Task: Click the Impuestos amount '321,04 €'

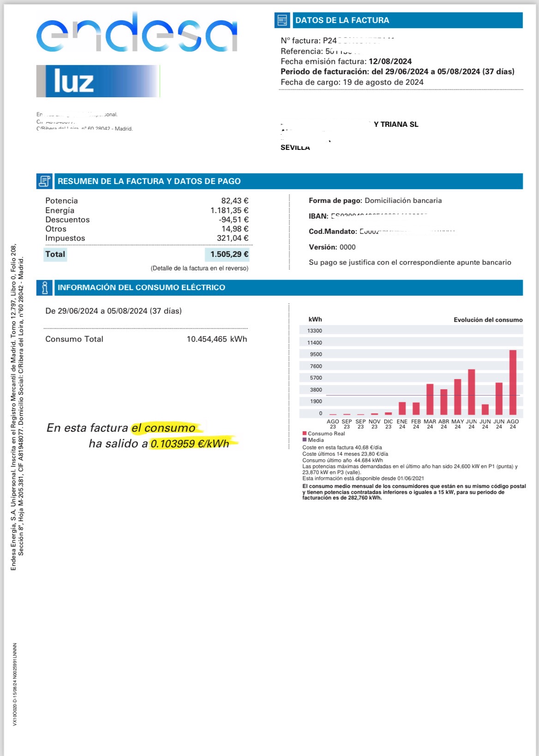Action: (x=233, y=238)
